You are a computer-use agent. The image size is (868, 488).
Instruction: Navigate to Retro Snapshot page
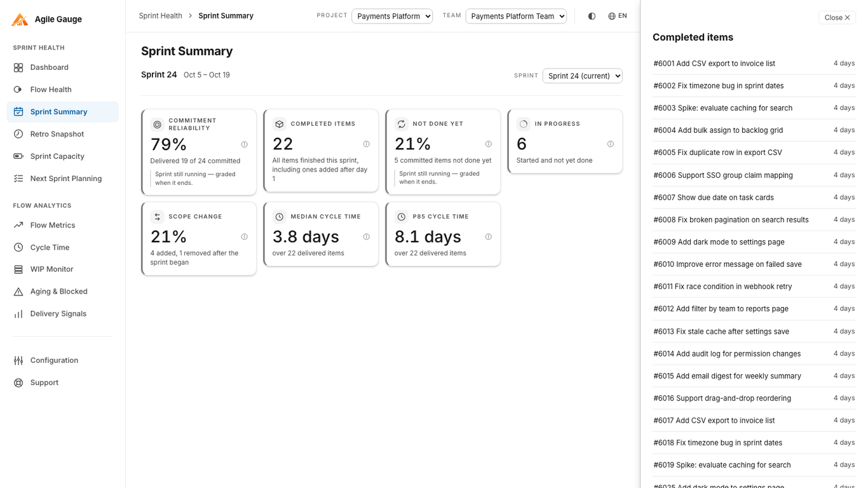62,134
